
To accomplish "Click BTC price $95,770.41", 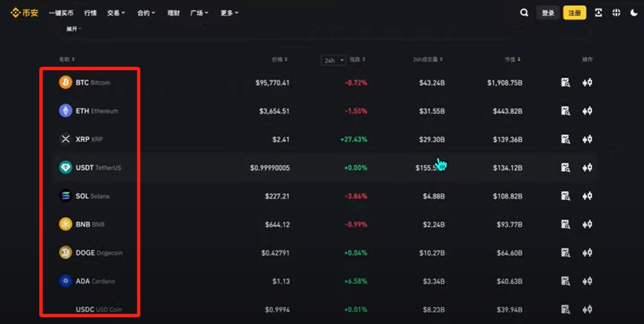I will pyautogui.click(x=272, y=83).
